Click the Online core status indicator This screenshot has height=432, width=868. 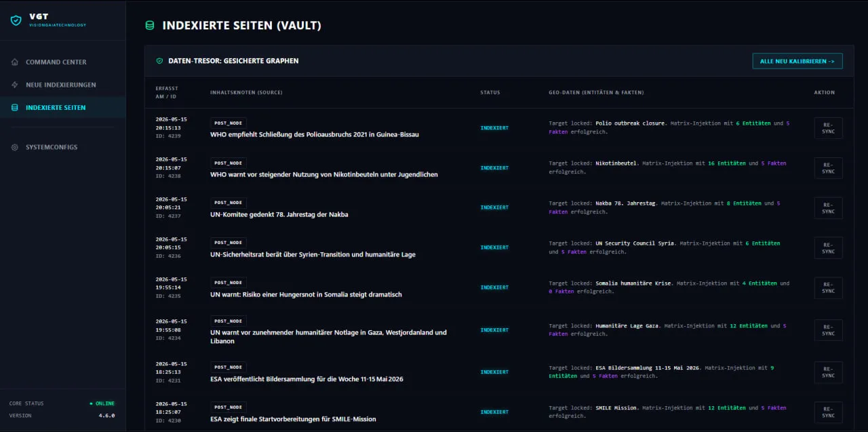coord(102,404)
